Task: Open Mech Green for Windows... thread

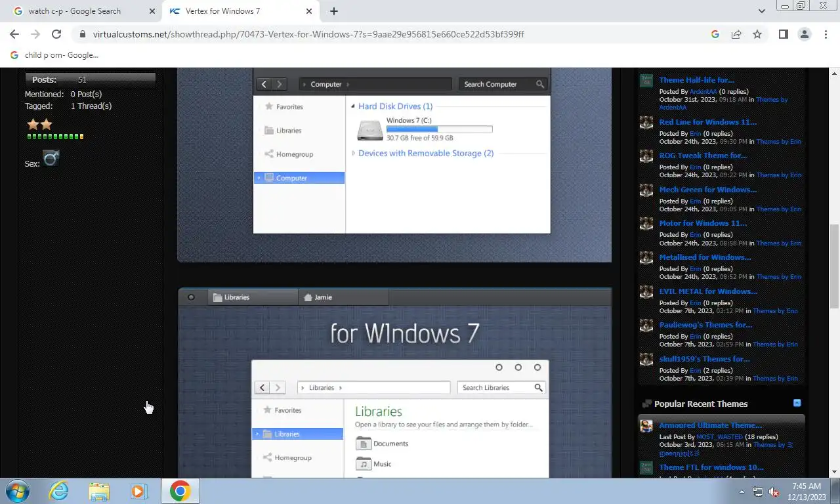Action: coord(707,190)
